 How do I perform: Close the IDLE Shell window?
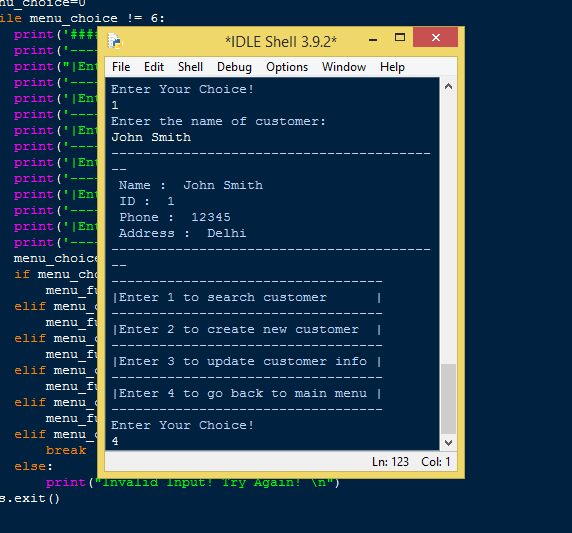(x=435, y=37)
